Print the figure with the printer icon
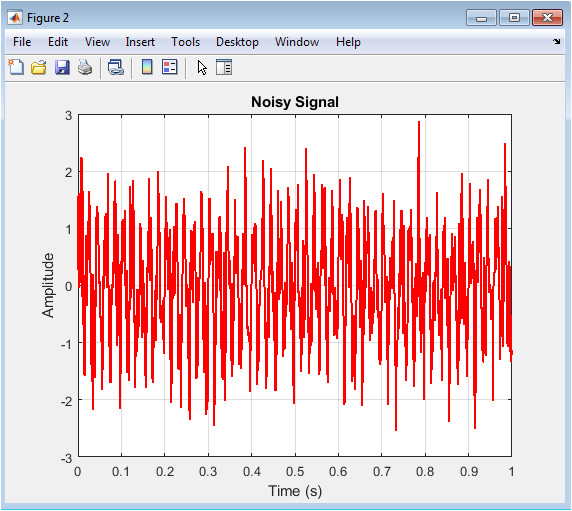The height and width of the screenshot is (511, 572). click(85, 67)
